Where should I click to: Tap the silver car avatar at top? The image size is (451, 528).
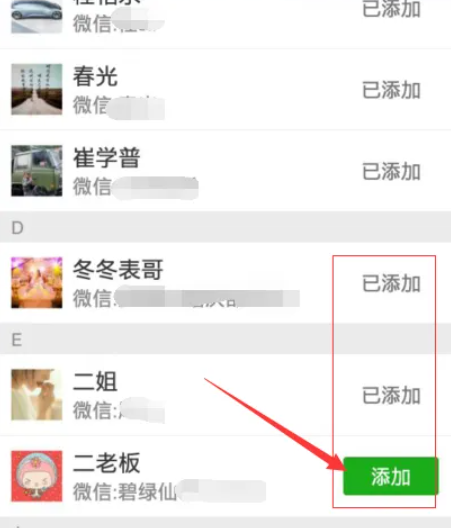click(x=37, y=16)
